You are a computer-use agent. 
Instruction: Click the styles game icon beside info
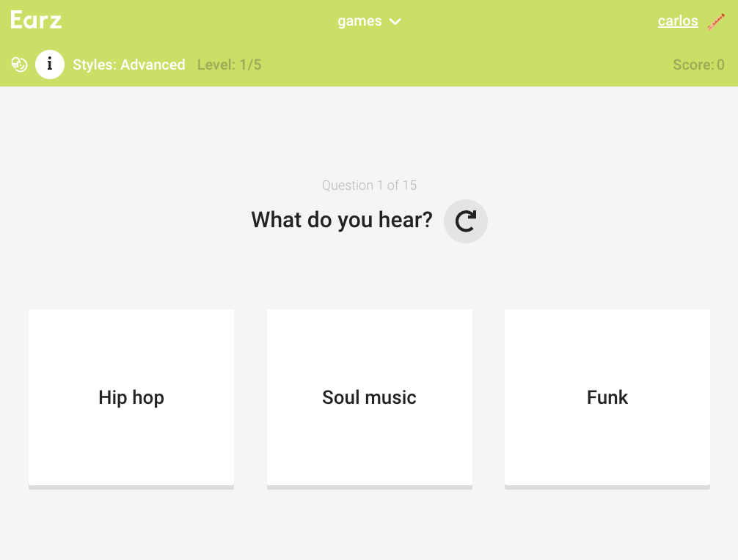click(x=19, y=65)
